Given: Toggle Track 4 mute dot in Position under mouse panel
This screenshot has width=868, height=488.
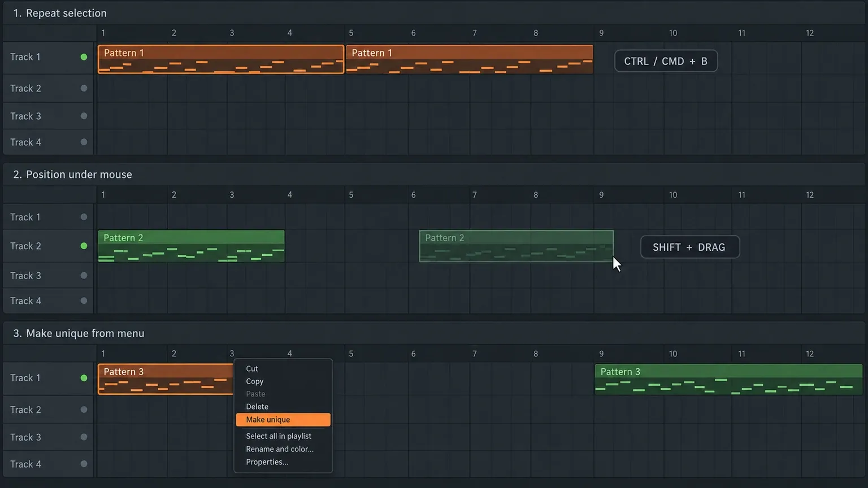Looking at the screenshot, I should pos(84,301).
